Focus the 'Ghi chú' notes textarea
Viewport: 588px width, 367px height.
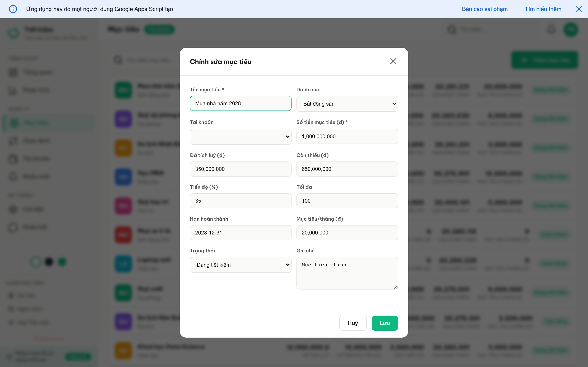(347, 273)
